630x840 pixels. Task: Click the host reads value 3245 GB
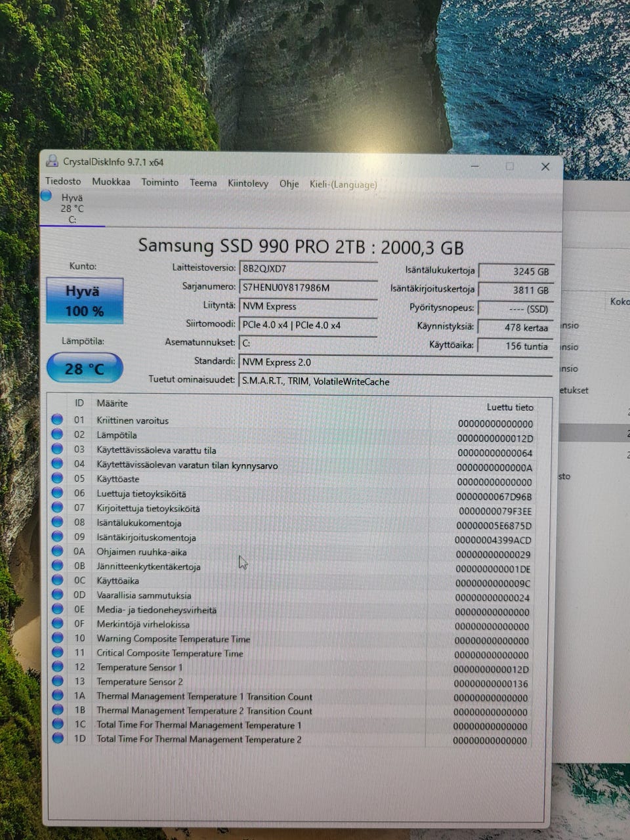[x=516, y=271]
